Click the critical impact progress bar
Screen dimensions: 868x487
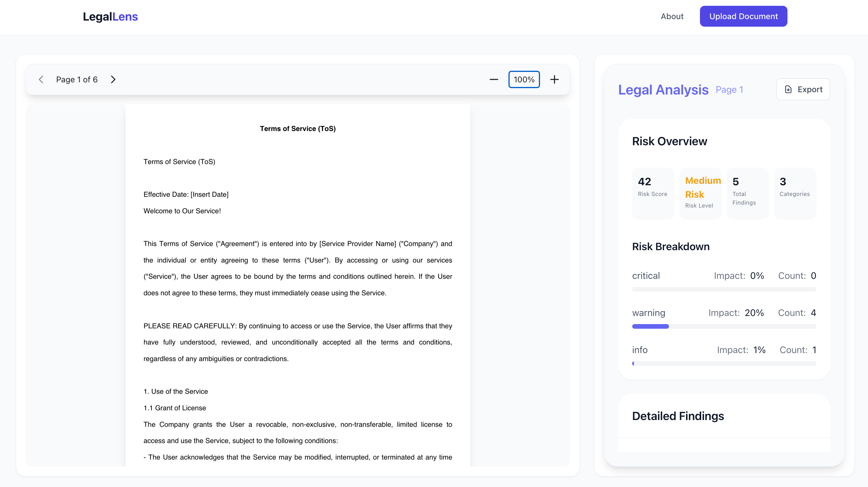[x=724, y=289]
